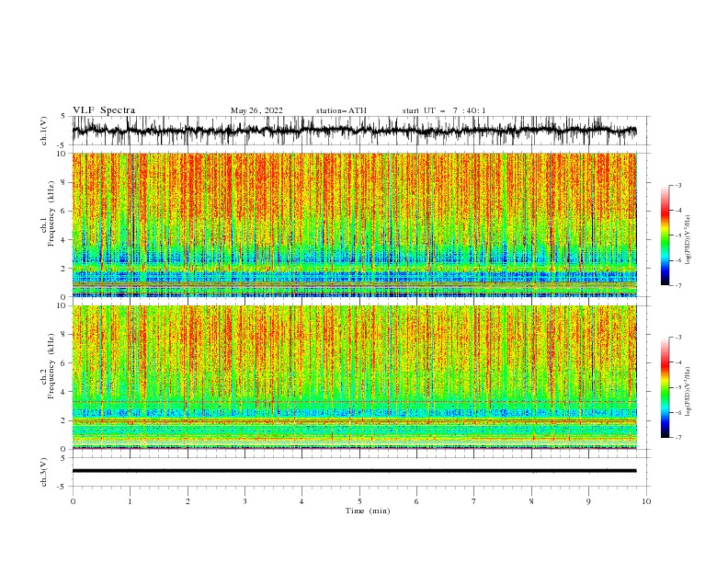Click the '-7' label on ch.2 color bar

point(677,438)
